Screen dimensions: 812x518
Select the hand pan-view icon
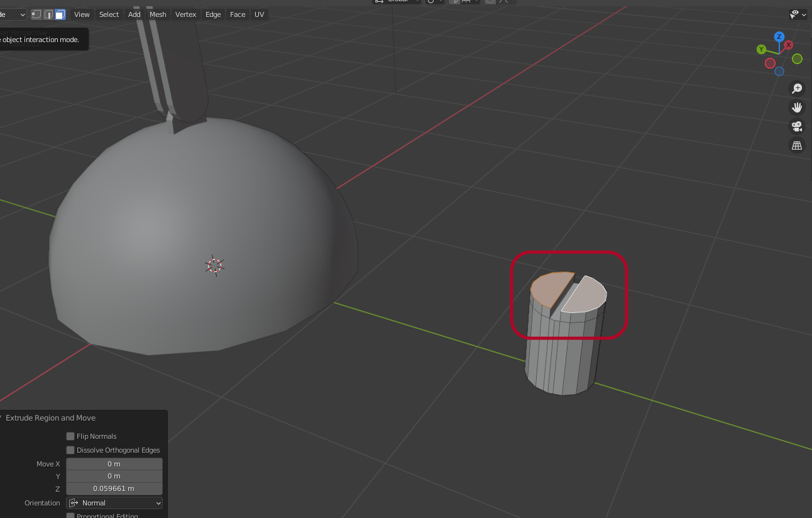pos(797,107)
